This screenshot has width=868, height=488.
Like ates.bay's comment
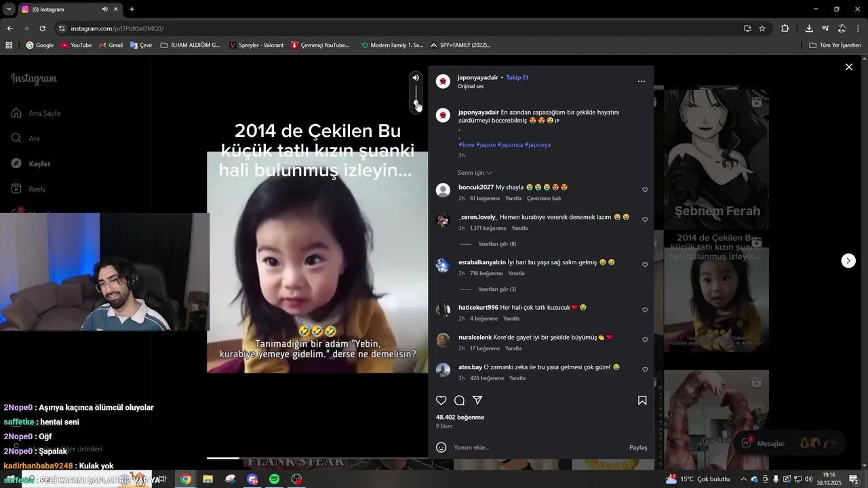[645, 369]
